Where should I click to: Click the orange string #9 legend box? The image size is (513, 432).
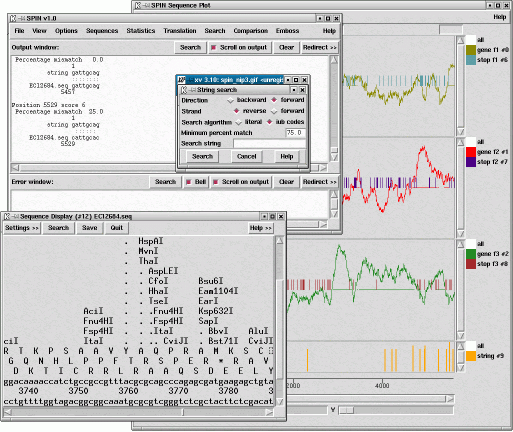[x=471, y=356]
